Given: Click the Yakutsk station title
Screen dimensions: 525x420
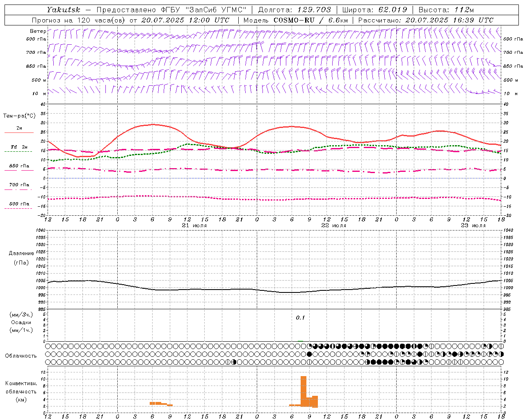Looking at the screenshot, I should (x=63, y=10).
